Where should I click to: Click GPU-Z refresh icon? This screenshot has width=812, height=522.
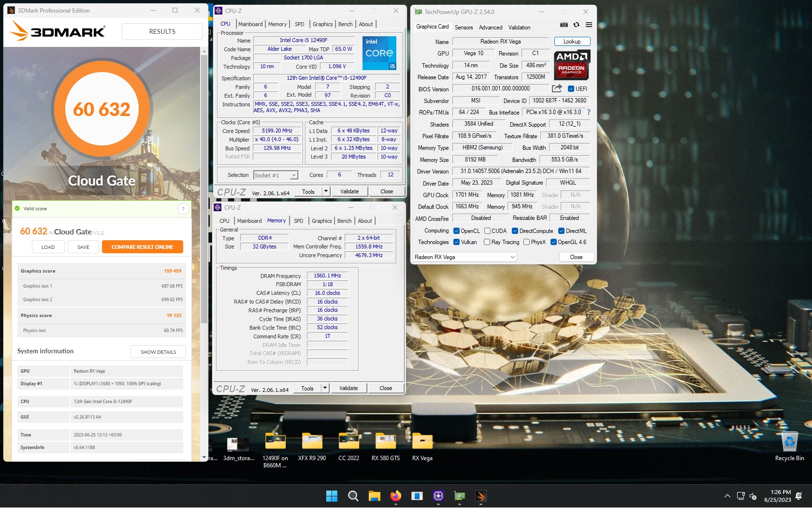pos(576,25)
